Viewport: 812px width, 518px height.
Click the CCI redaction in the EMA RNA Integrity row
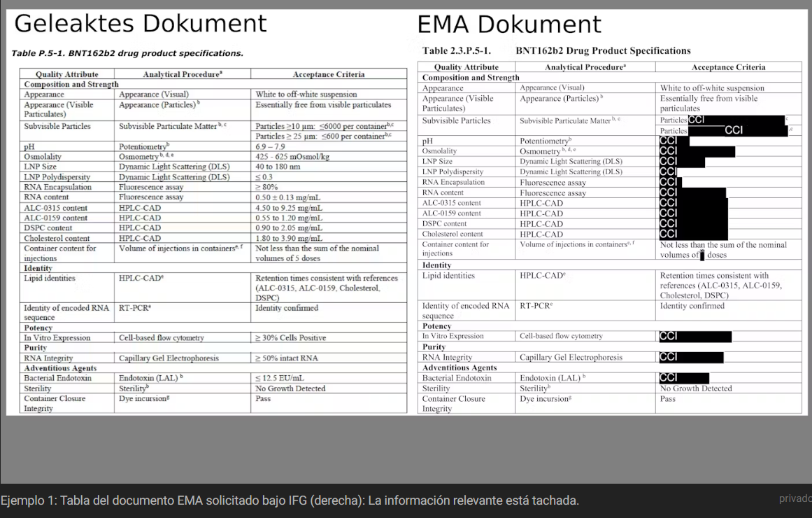point(691,357)
